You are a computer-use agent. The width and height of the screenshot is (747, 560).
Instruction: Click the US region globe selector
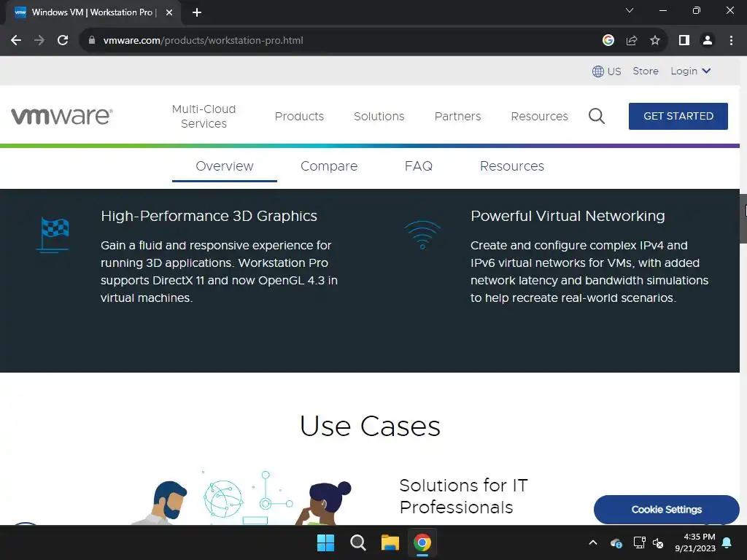(606, 71)
